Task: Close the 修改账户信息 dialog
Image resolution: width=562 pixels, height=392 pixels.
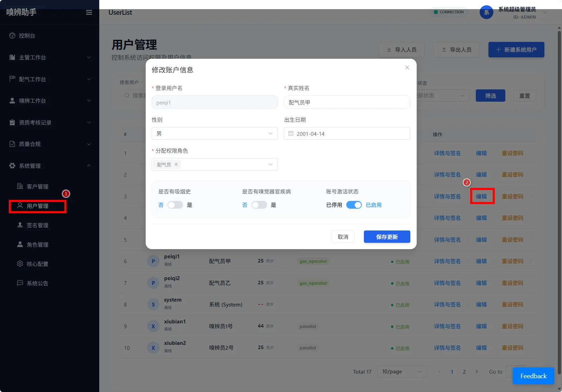Action: pos(407,68)
